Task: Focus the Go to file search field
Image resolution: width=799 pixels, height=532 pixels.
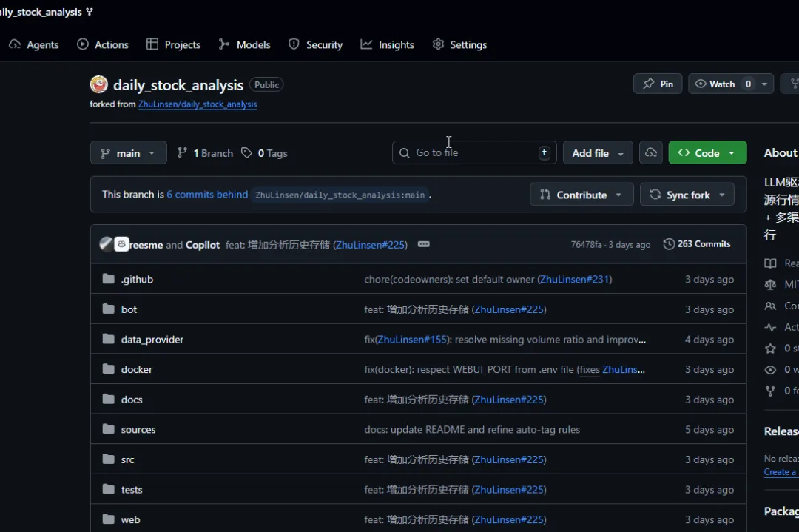Action: coord(474,152)
